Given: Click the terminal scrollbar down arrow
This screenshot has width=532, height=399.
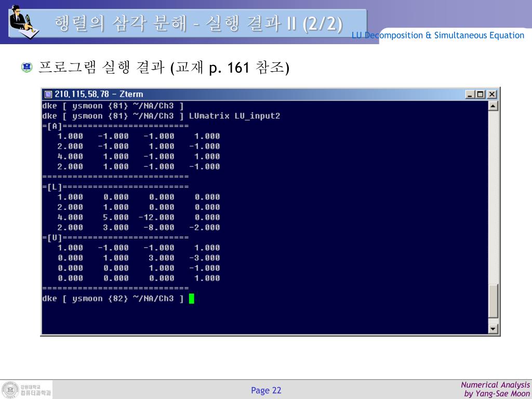Looking at the screenshot, I should pyautogui.click(x=493, y=329).
